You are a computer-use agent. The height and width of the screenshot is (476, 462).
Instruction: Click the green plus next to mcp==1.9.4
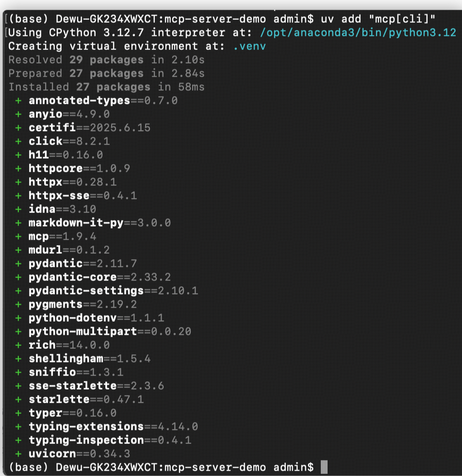(18, 237)
